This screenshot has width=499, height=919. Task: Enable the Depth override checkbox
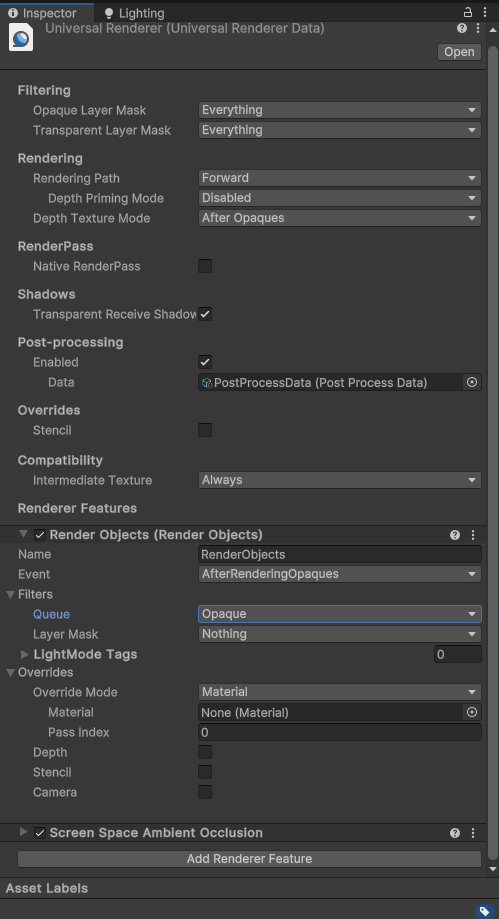click(x=205, y=752)
